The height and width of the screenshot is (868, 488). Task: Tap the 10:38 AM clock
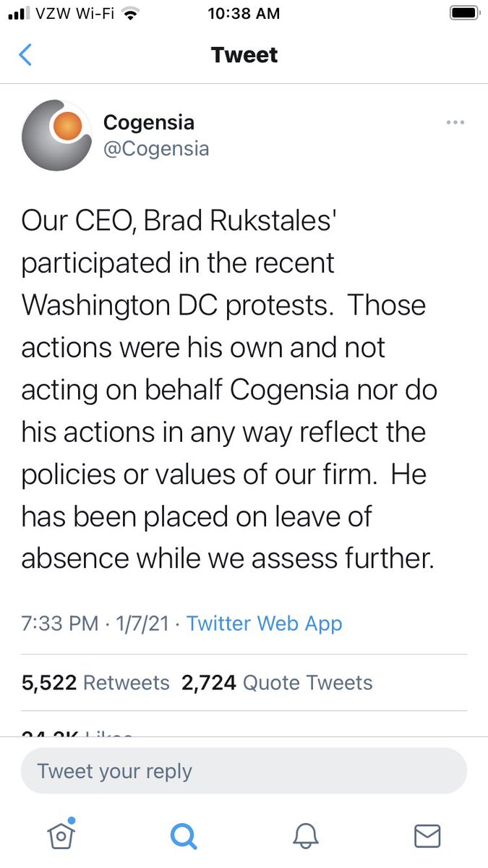click(244, 13)
